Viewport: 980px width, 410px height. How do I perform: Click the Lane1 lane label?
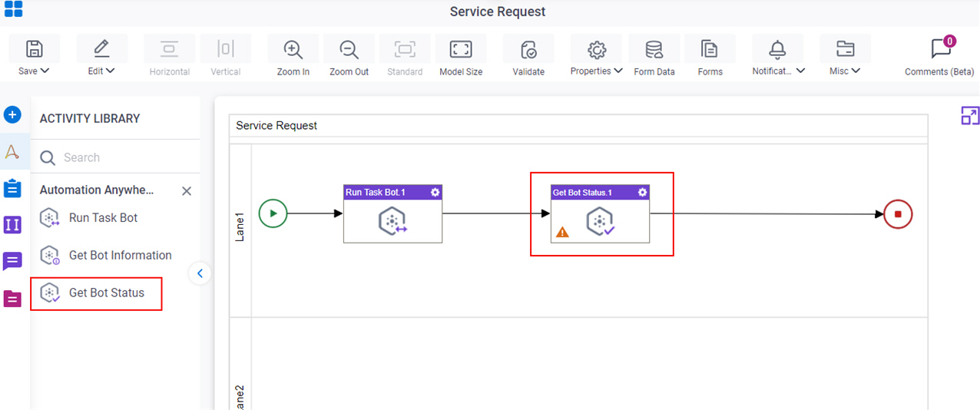point(240,226)
